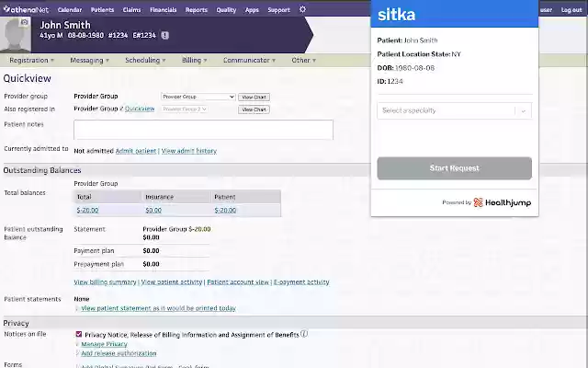Open the Provider Group 2 select box

185,109
